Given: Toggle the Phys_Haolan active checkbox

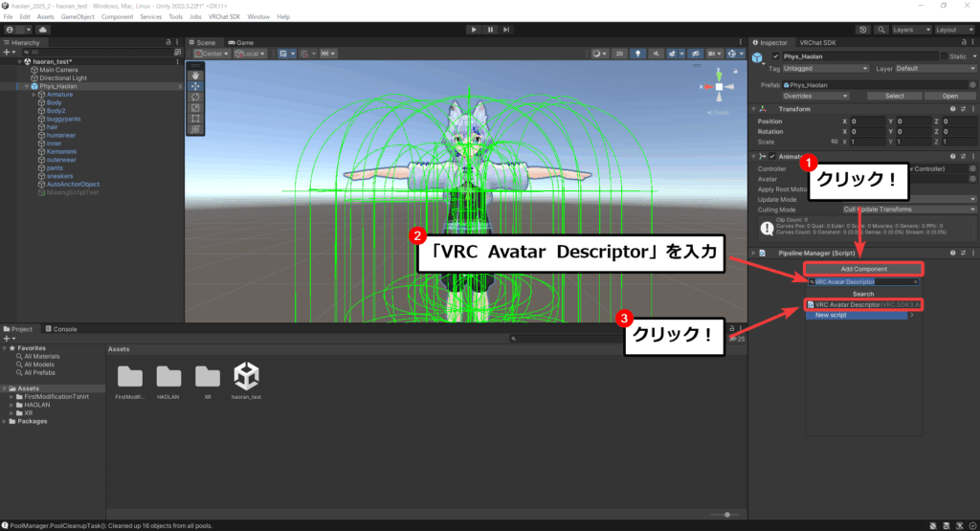Looking at the screenshot, I should [775, 56].
